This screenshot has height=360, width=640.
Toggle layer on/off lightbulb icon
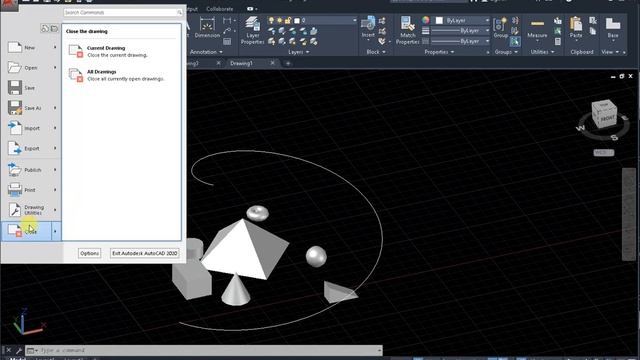pos(271,20)
